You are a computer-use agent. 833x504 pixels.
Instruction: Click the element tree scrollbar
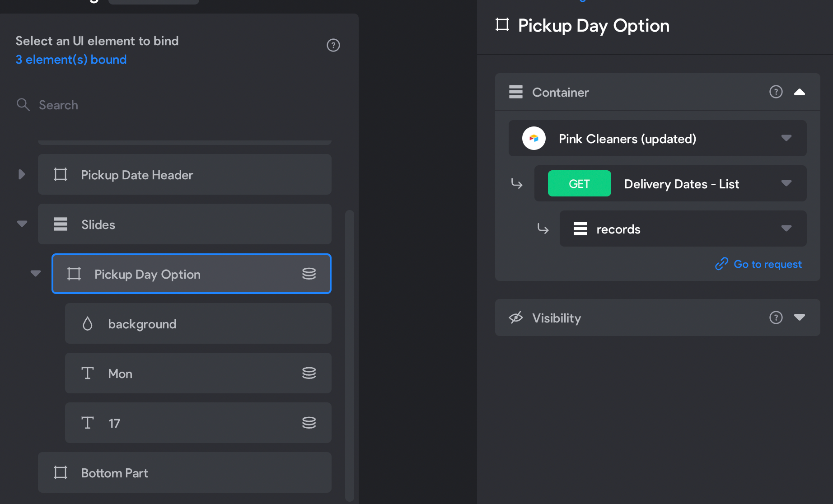[x=350, y=355]
